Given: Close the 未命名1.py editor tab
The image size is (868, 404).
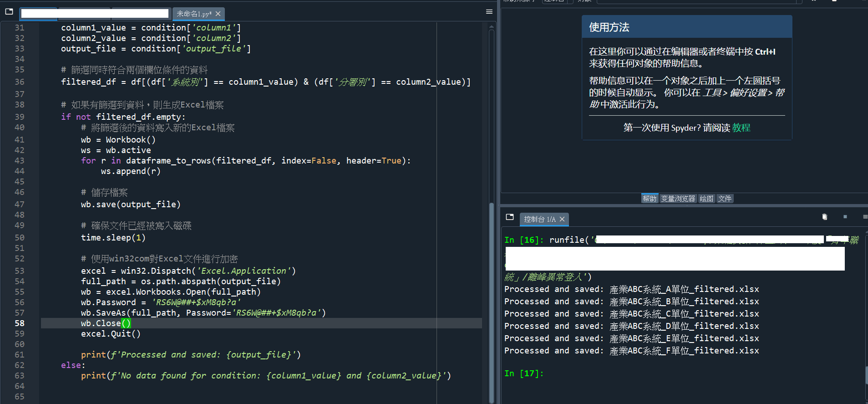Looking at the screenshot, I should [x=218, y=14].
